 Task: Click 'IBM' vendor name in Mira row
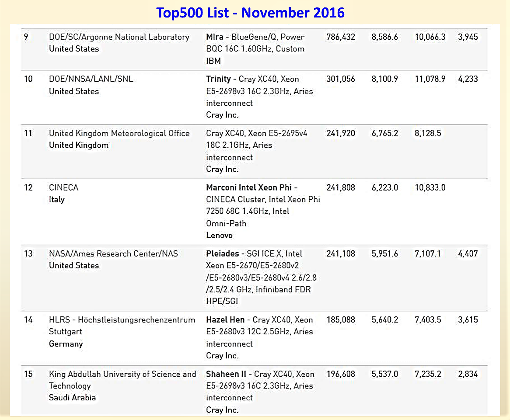pos(213,61)
